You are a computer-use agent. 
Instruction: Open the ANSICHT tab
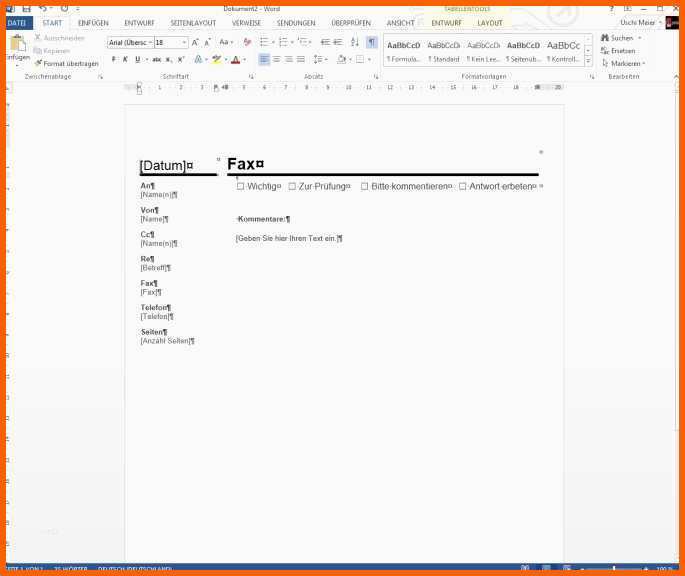tap(400, 23)
